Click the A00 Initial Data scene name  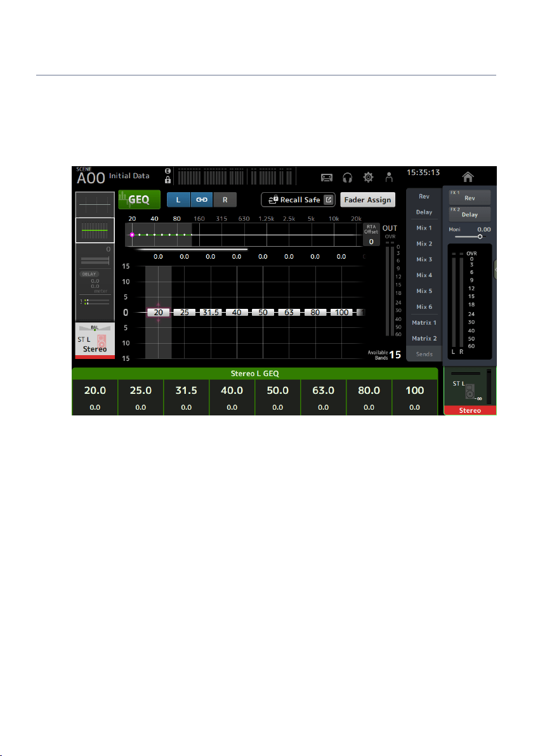point(114,176)
